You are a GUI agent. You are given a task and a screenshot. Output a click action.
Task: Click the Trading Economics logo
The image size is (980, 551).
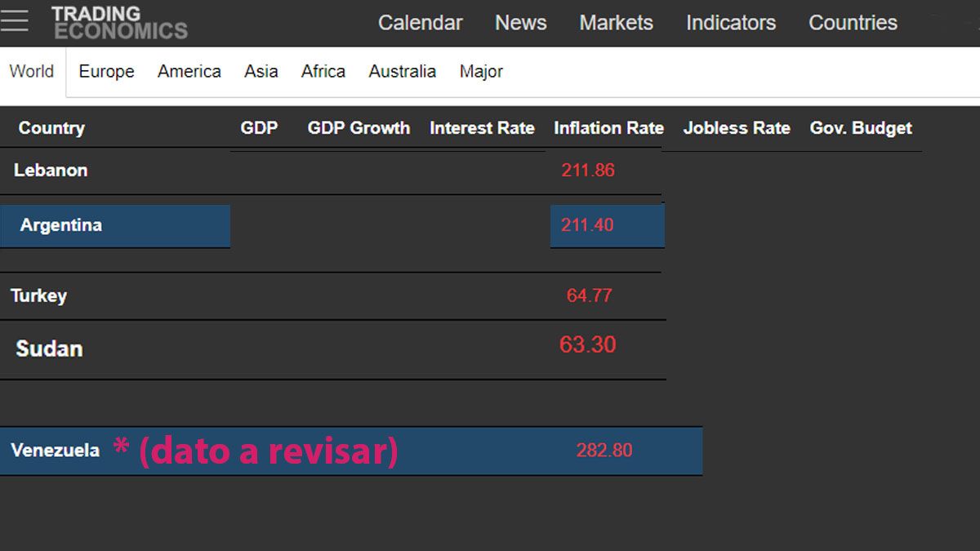pos(119,23)
